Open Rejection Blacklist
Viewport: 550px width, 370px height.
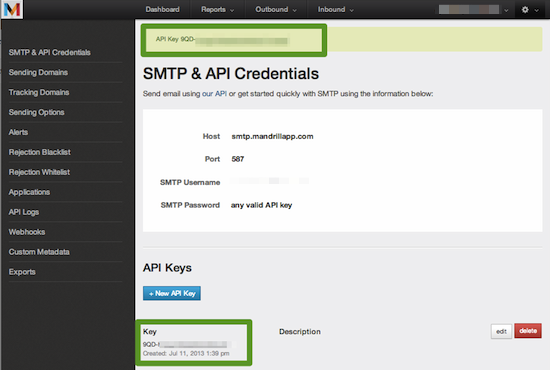(x=40, y=153)
